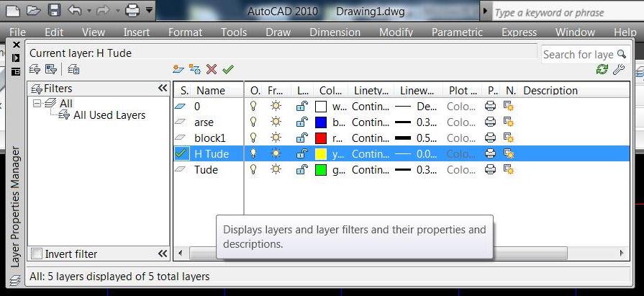This screenshot has height=296, width=644.
Task: Open the Parametric menu
Action: (x=457, y=32)
